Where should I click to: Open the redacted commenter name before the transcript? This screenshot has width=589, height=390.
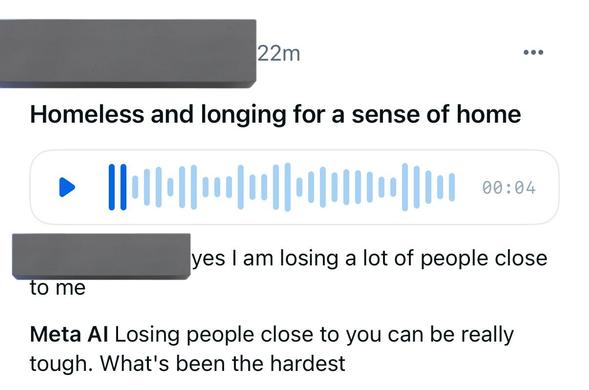tap(101, 256)
